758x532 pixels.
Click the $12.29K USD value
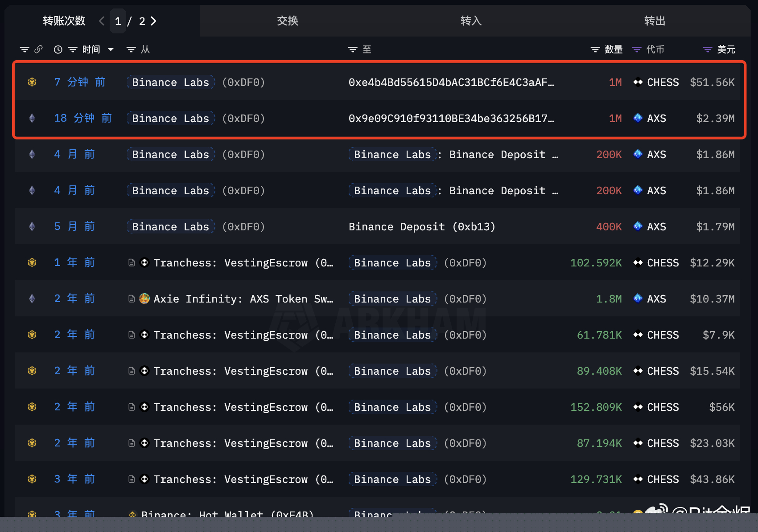(712, 263)
